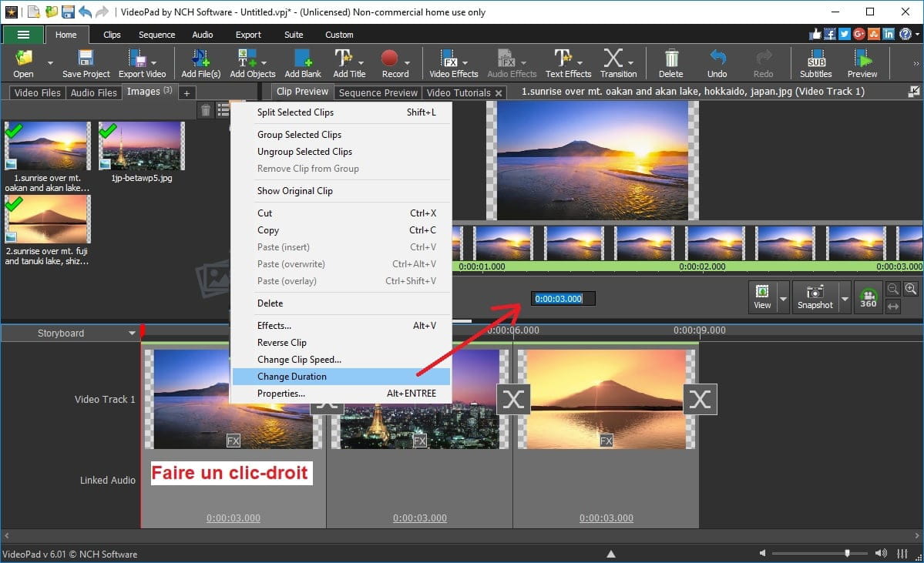Click the Twitter share icon

[x=845, y=34]
